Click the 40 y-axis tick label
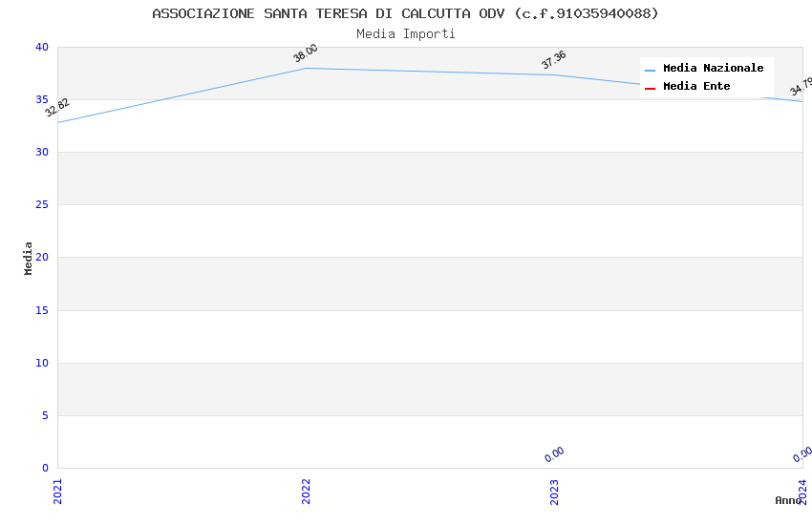The image size is (812, 525). coord(42,47)
